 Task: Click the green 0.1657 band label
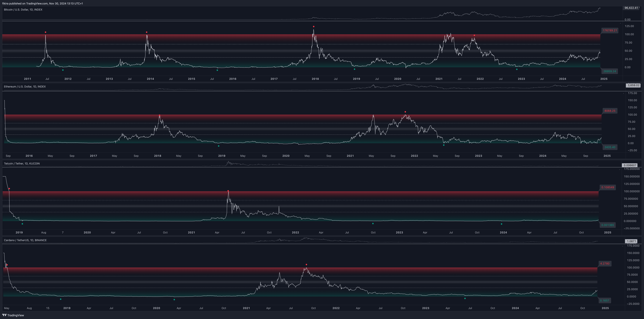tap(605, 300)
